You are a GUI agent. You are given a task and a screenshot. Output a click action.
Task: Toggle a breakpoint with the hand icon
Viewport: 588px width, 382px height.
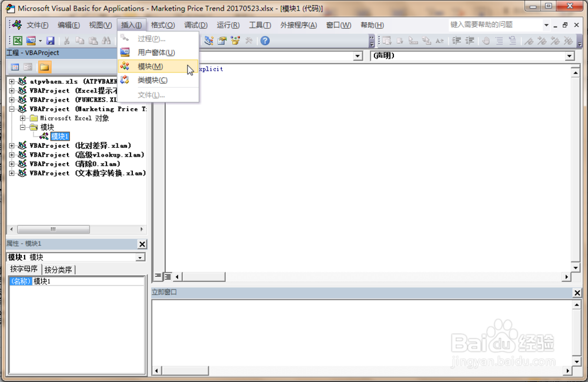coord(486,41)
